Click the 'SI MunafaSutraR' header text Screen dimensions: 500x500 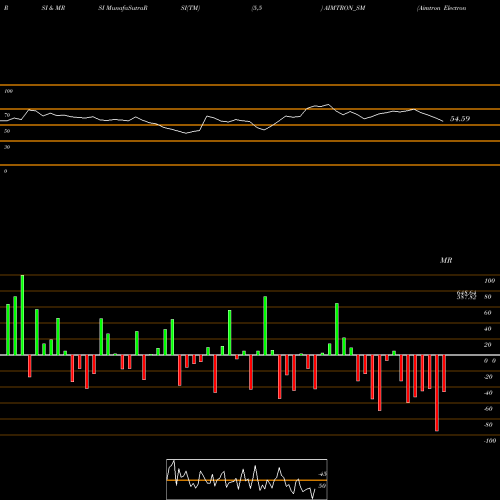pyautogui.click(x=123, y=8)
